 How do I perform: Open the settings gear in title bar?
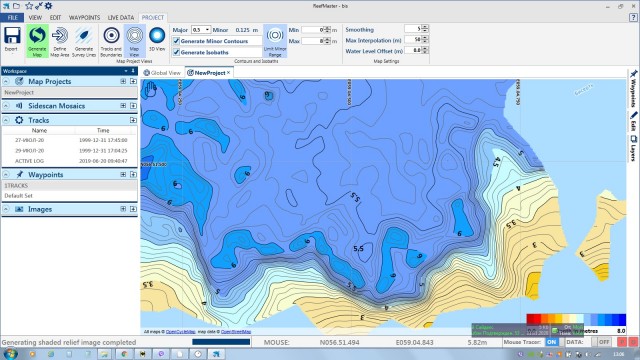coord(48,6)
